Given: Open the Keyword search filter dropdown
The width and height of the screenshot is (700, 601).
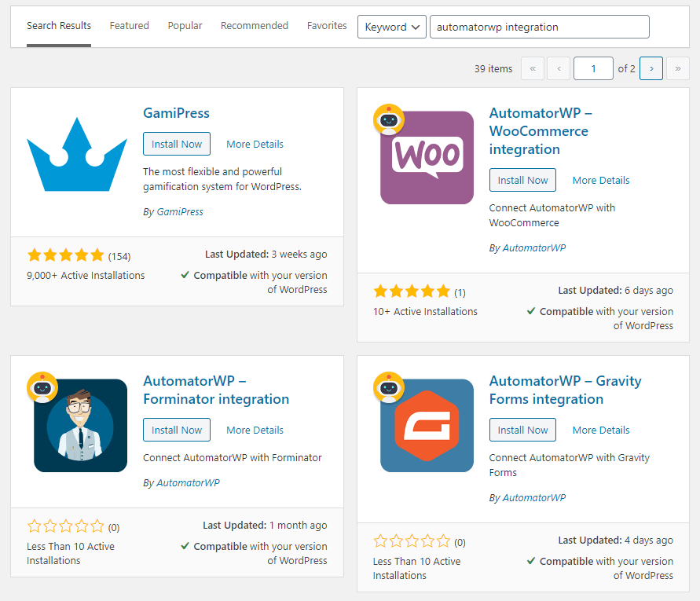Looking at the screenshot, I should tap(391, 26).
